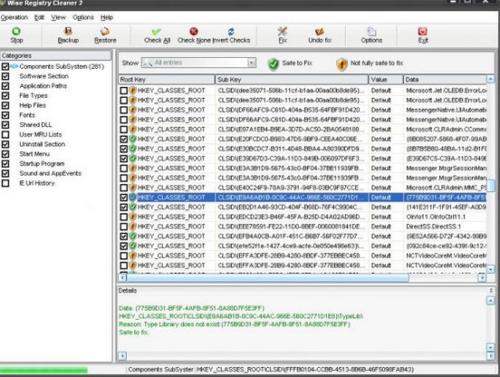Open the Options menu in menu bar
Screen dimensions: 500x377
[83, 17]
